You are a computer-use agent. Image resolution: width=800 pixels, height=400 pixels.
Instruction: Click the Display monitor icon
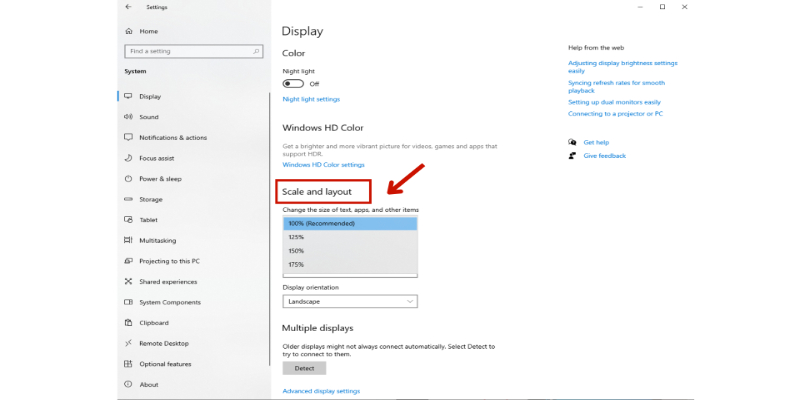tap(129, 96)
